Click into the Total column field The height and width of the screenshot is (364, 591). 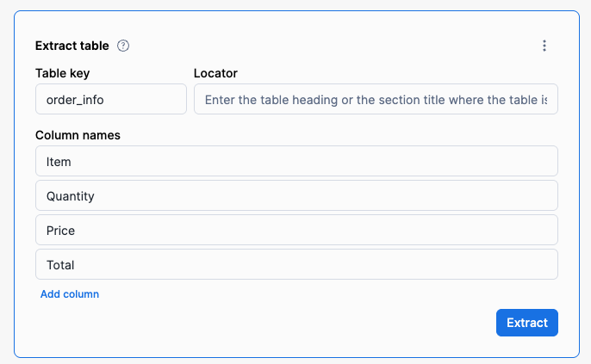pyautogui.click(x=296, y=264)
